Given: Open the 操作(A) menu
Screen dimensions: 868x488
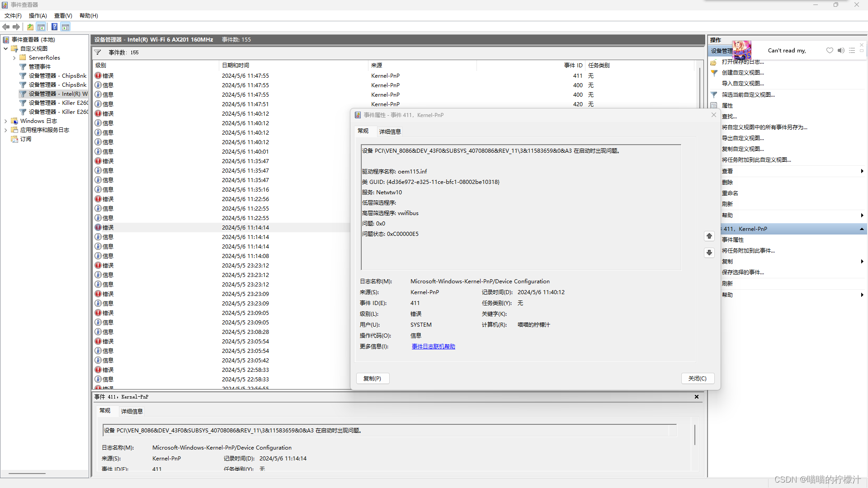Looking at the screenshot, I should coord(38,16).
